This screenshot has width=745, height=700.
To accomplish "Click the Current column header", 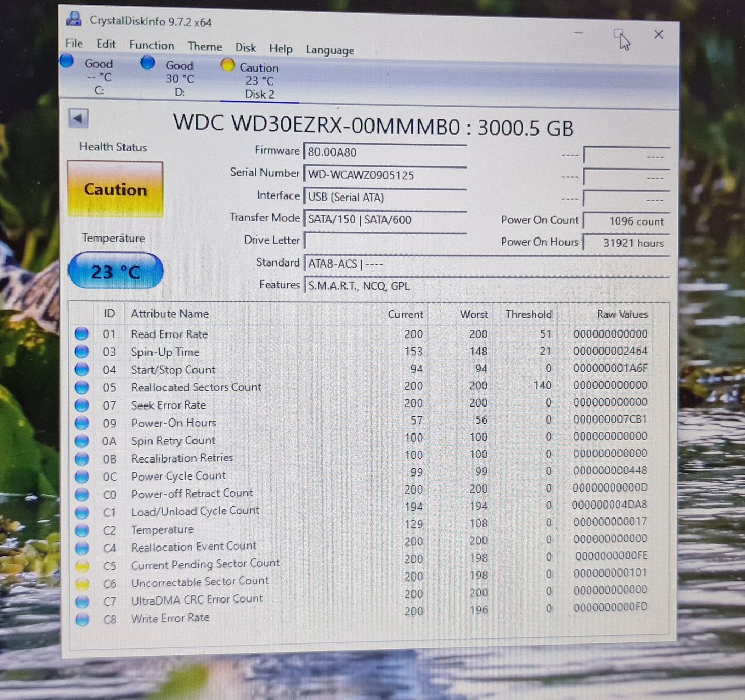I will 405,314.
